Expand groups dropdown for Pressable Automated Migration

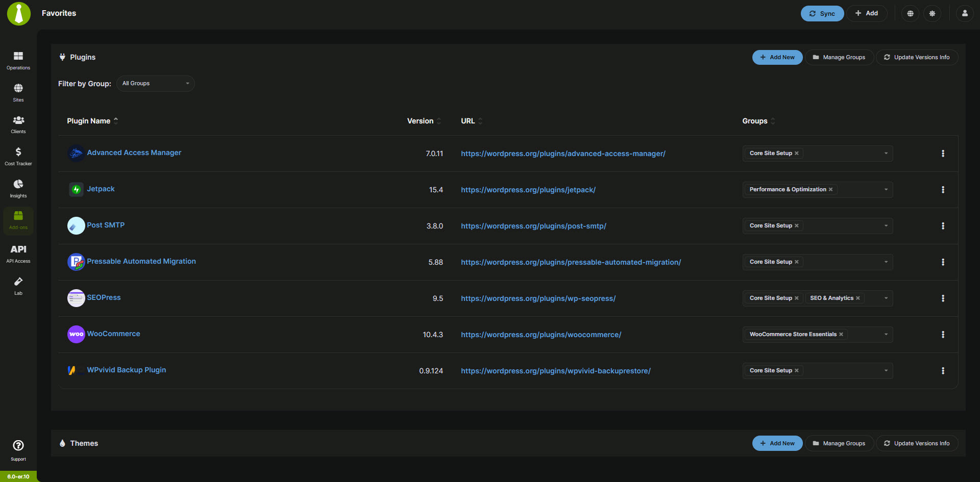[x=886, y=262]
